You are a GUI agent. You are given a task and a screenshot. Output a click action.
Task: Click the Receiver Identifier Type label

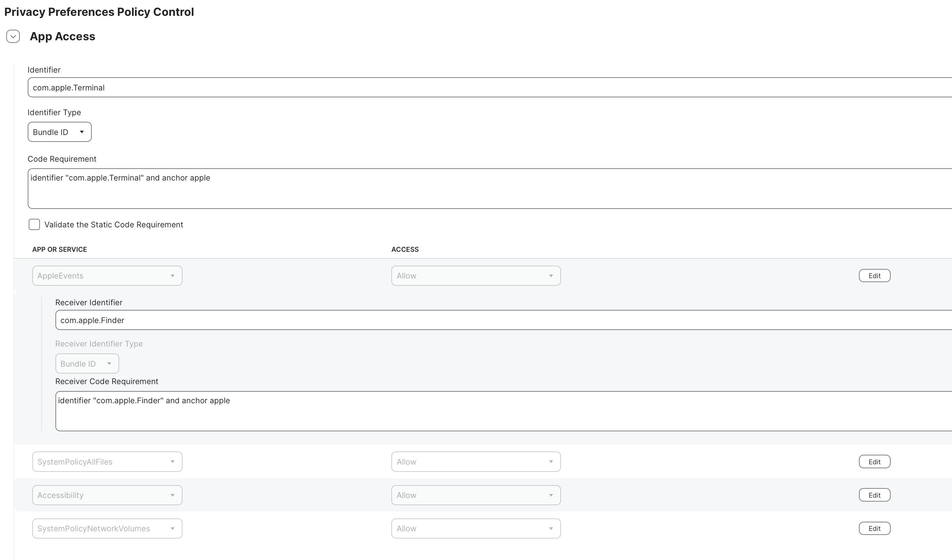point(99,344)
